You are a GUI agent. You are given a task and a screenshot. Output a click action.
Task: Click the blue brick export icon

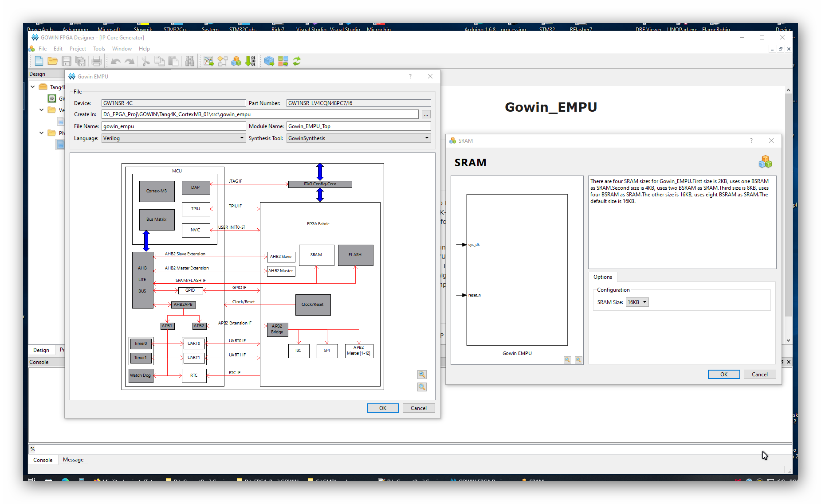[269, 61]
